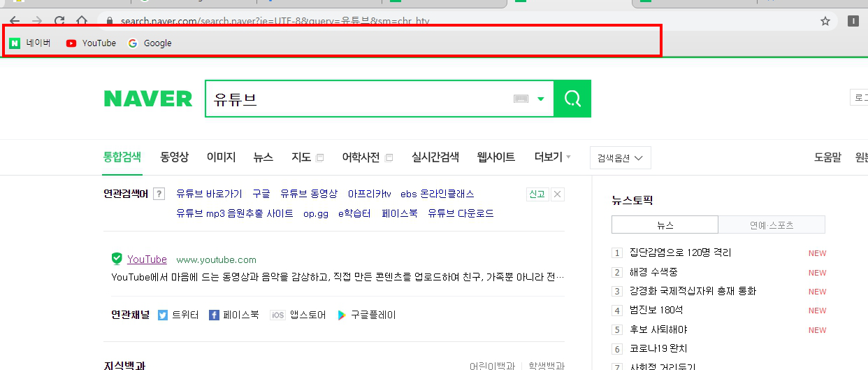The height and width of the screenshot is (370, 868).
Task: Click the green verified shield icon
Action: (x=117, y=259)
